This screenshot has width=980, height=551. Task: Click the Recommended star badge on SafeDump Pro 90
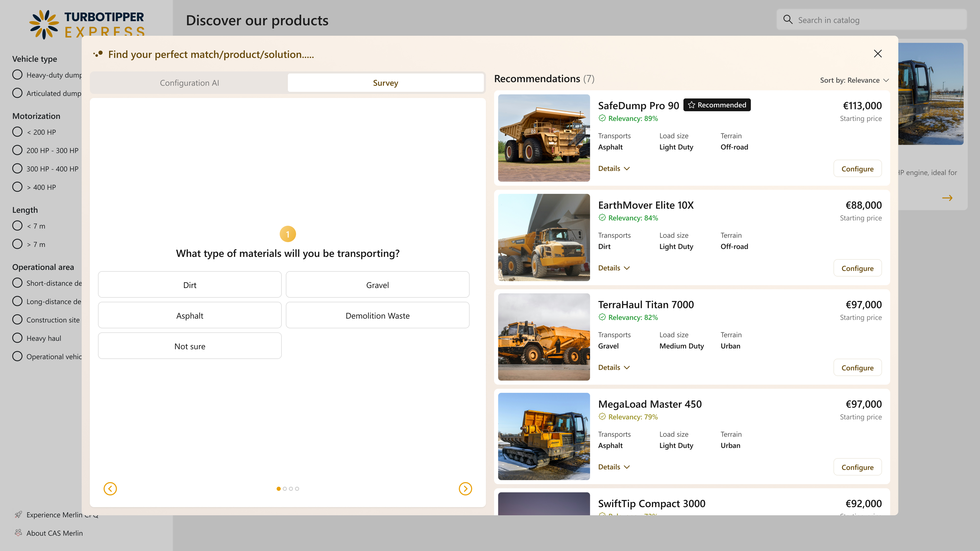(717, 105)
